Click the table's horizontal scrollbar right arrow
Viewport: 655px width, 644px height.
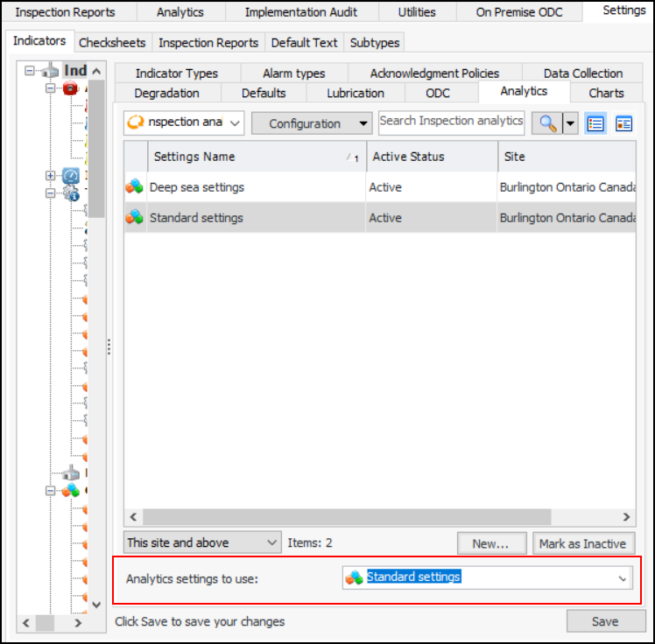pyautogui.click(x=626, y=517)
